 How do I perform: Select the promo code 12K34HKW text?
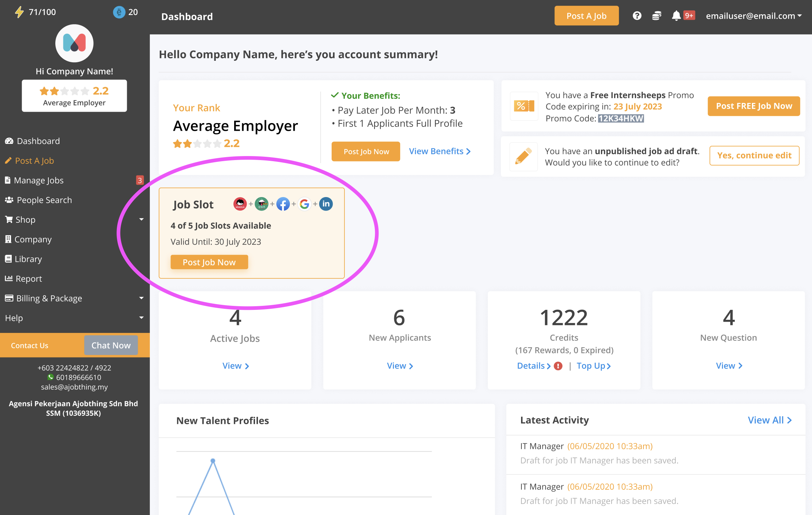621,118
